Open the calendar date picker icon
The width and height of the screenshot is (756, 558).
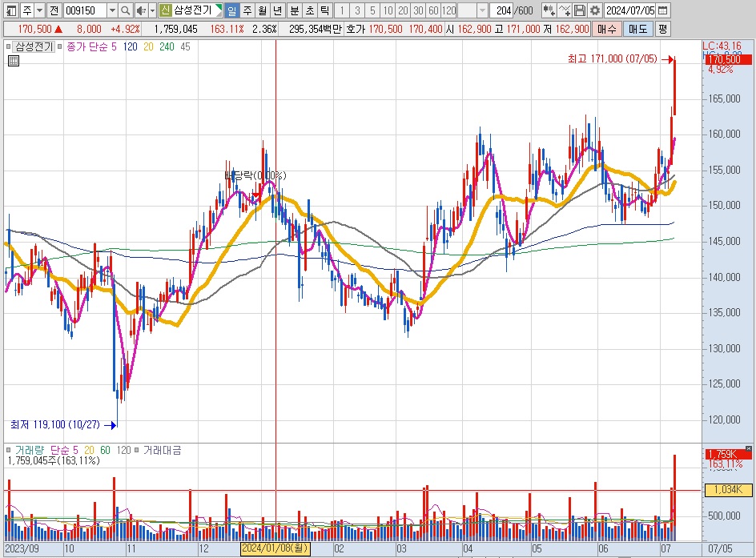click(663, 10)
